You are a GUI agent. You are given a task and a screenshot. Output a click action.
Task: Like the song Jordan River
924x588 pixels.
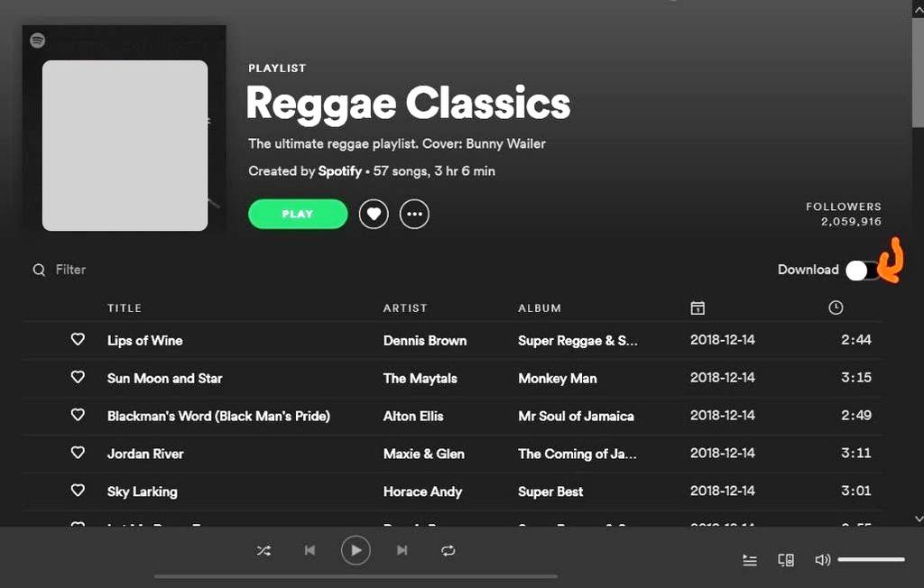[78, 453]
